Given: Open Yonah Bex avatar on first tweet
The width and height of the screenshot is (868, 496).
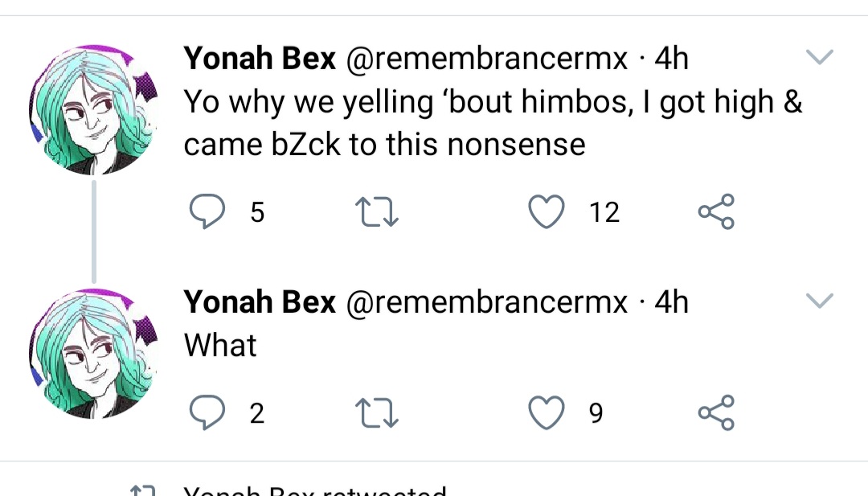Looking at the screenshot, I should point(93,110).
